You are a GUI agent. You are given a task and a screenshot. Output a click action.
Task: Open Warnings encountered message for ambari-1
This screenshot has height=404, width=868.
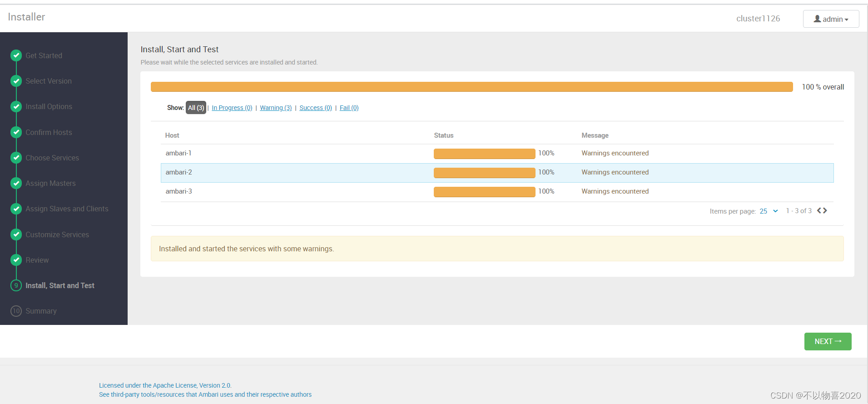point(615,153)
